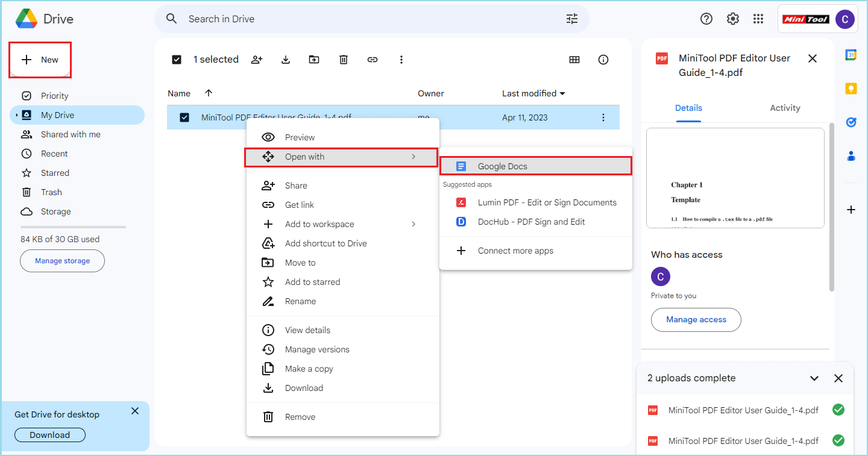The height and width of the screenshot is (456, 868).
Task: Select Connect more apps
Action: [535, 251]
